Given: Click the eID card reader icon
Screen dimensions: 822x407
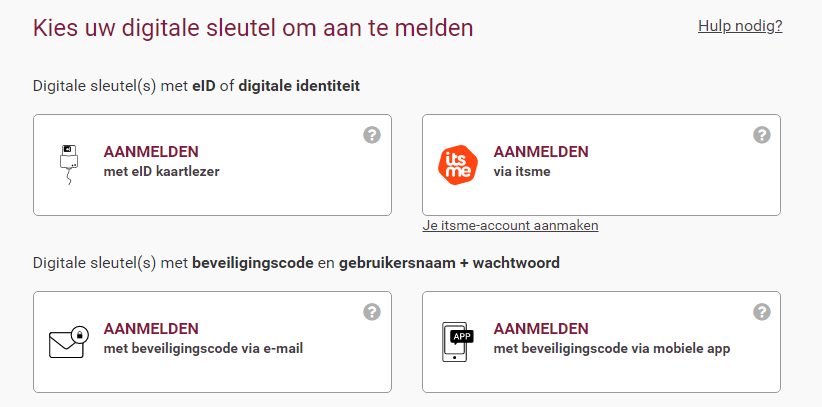Looking at the screenshot, I should (69, 165).
